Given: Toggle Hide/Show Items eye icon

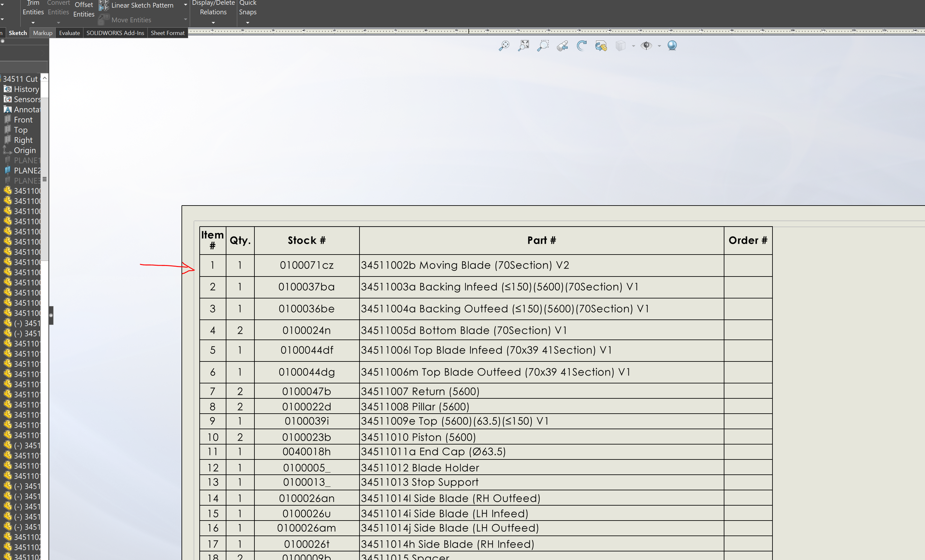Looking at the screenshot, I should pyautogui.click(x=646, y=46).
